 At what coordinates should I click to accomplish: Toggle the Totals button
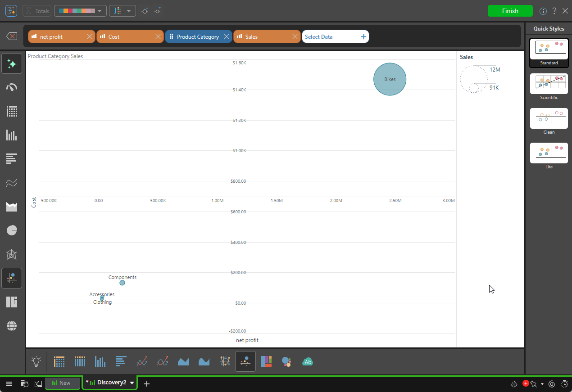37,11
